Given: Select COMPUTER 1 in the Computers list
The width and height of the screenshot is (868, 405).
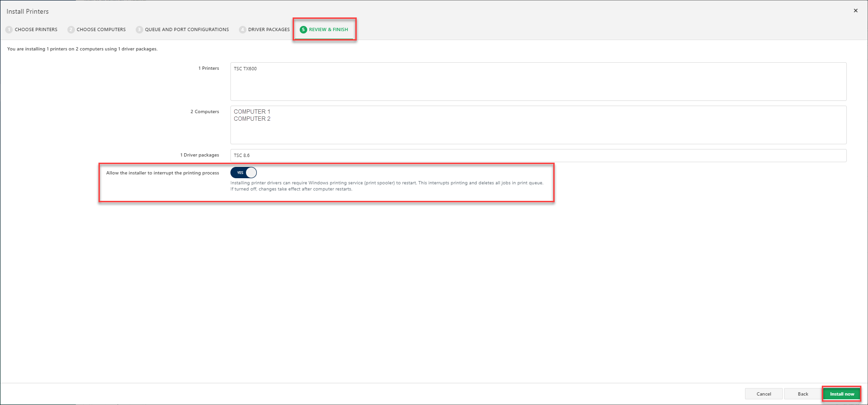Looking at the screenshot, I should (x=252, y=112).
